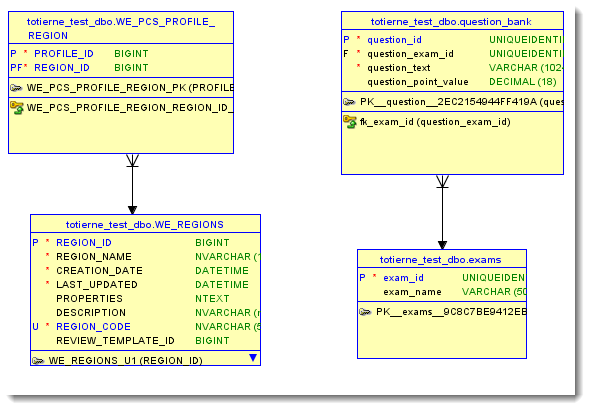Select the totierne_test_dbo.exams table title
590x410 pixels.
click(441, 260)
